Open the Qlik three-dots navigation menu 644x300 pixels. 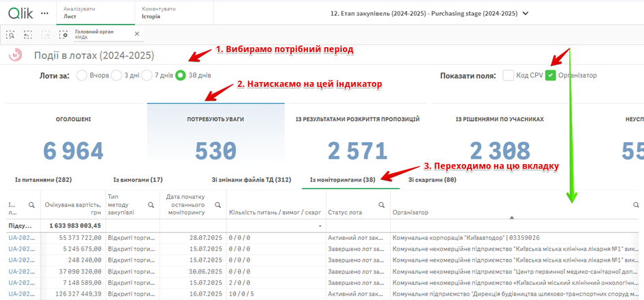click(44, 13)
